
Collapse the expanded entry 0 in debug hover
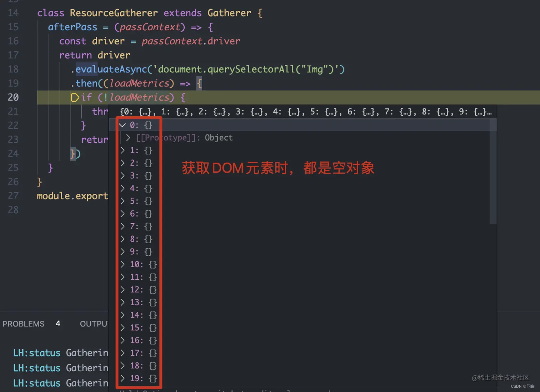pyautogui.click(x=122, y=125)
